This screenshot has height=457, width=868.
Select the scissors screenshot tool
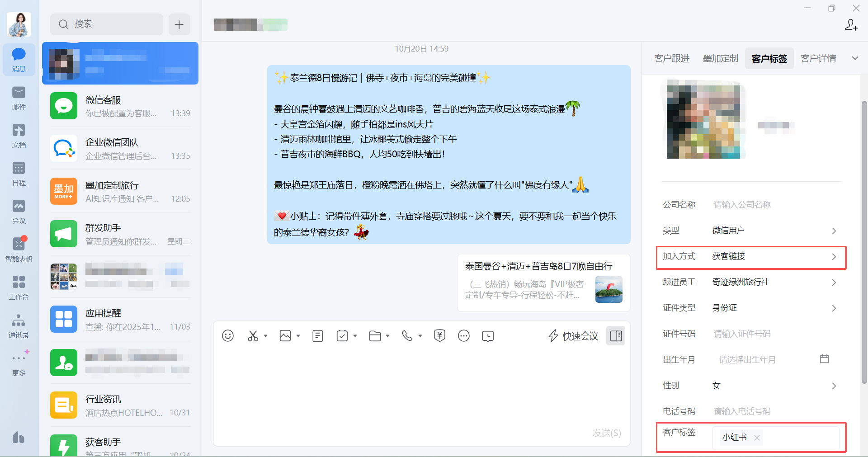253,336
